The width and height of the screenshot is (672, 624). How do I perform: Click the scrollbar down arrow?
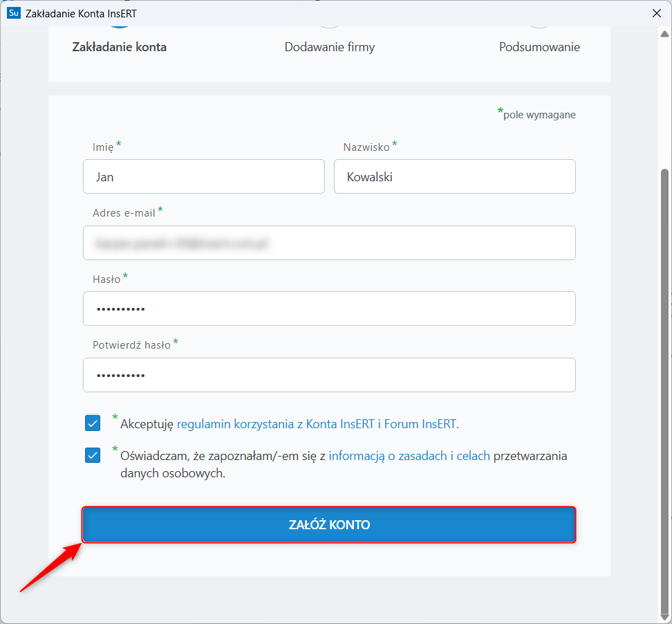[665, 616]
